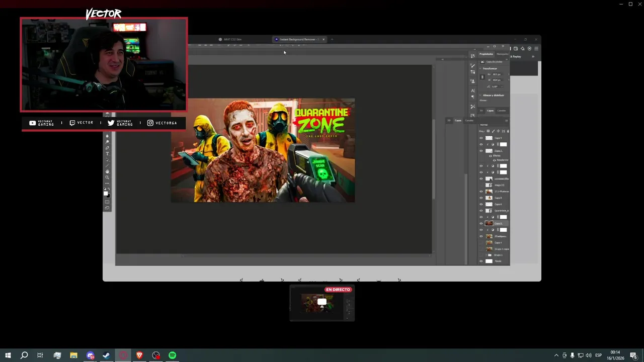Image resolution: width=644 pixels, height=362 pixels.
Task: Open Steam from the taskbar
Action: click(x=107, y=355)
